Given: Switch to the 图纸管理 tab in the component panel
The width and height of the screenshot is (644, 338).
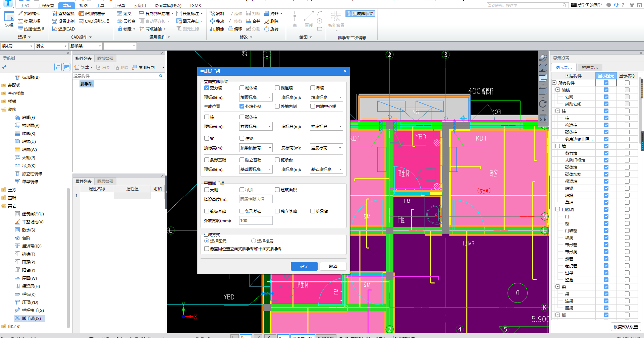Looking at the screenshot, I should point(105,58).
